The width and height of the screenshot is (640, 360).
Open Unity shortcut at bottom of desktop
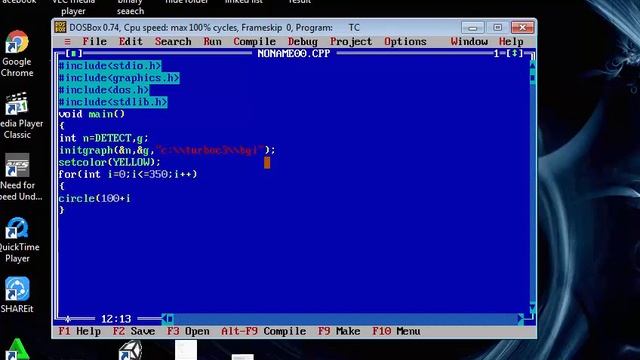(x=130, y=351)
